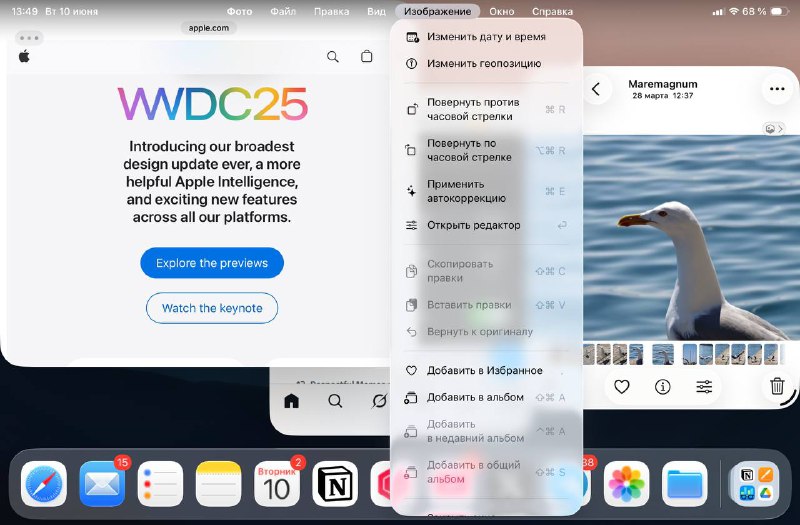Open the Правка menu
The width and height of the screenshot is (800, 525).
click(x=332, y=11)
